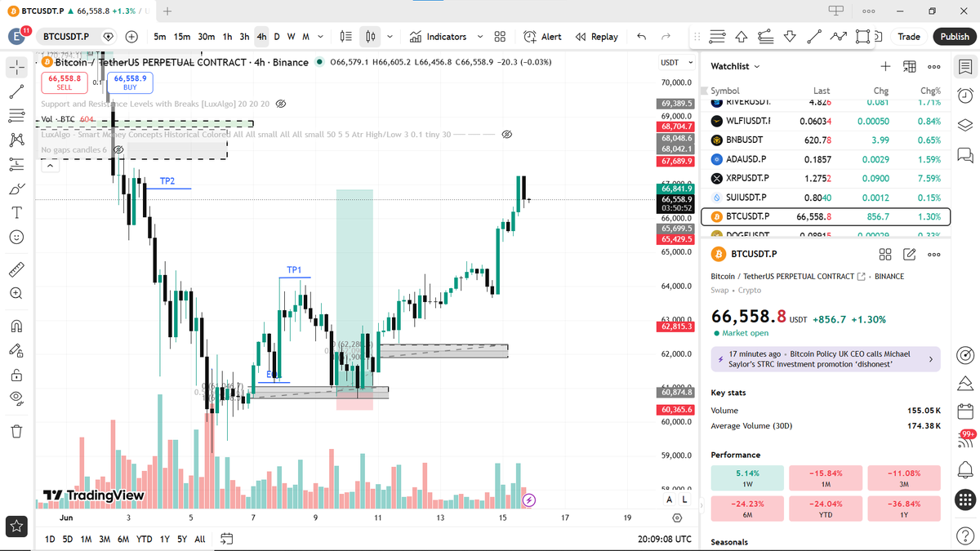The width and height of the screenshot is (980, 551).
Task: Expand the time interval dropdown arrow
Action: 320,37
